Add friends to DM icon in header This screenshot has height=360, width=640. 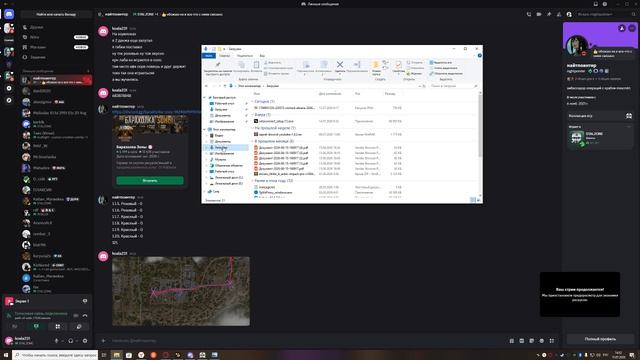click(x=559, y=14)
